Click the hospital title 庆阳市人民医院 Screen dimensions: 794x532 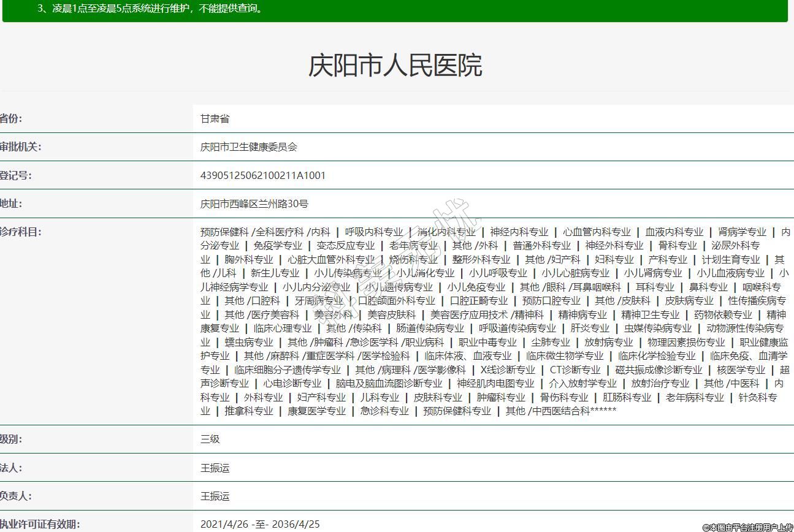[x=395, y=66]
